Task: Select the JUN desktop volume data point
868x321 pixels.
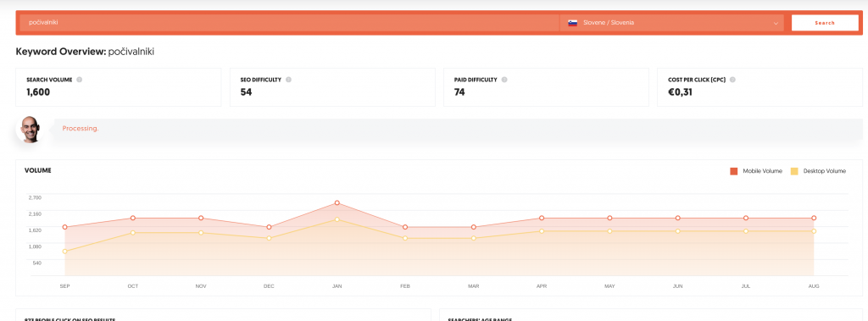Action: coord(677,230)
